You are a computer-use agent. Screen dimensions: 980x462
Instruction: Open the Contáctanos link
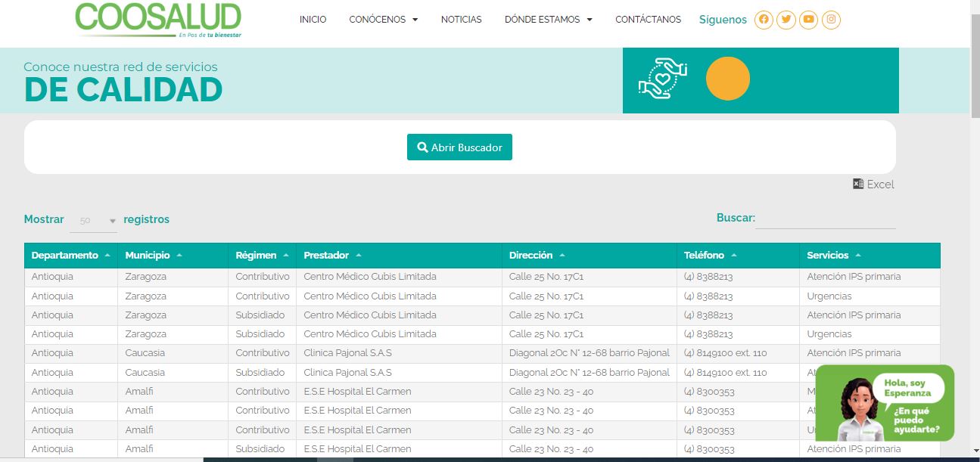[648, 20]
